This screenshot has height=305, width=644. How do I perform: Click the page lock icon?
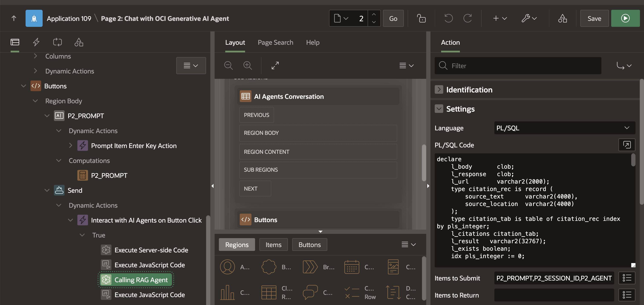(421, 19)
